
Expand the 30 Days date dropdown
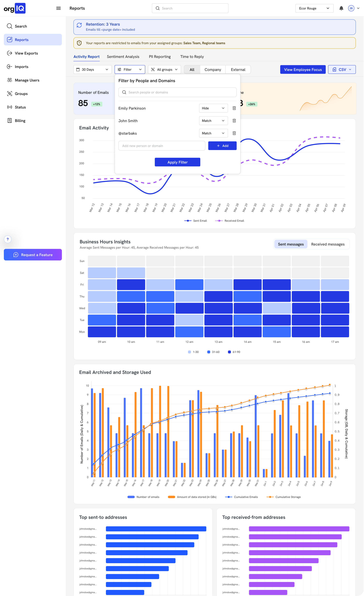click(x=92, y=70)
